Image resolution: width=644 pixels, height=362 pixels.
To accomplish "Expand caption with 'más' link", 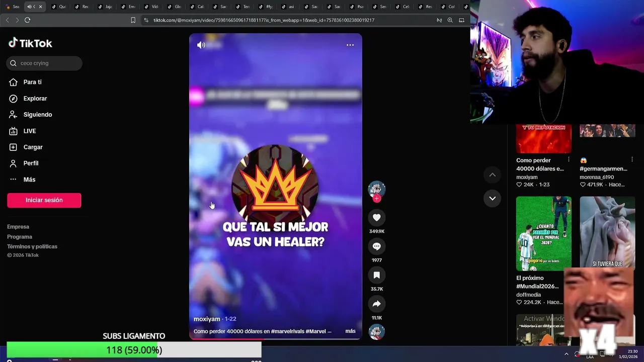I will pos(350,331).
